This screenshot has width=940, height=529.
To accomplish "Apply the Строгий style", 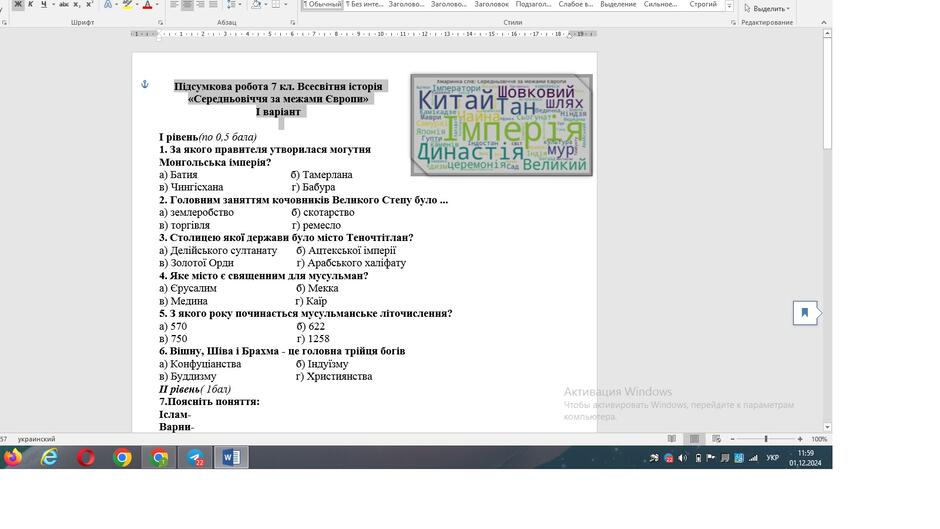I will (703, 4).
